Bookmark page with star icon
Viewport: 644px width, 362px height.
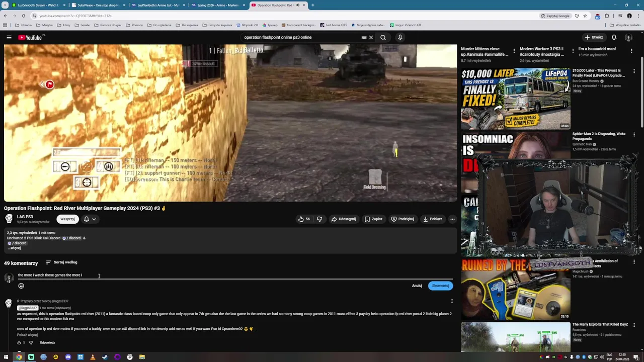point(585,16)
